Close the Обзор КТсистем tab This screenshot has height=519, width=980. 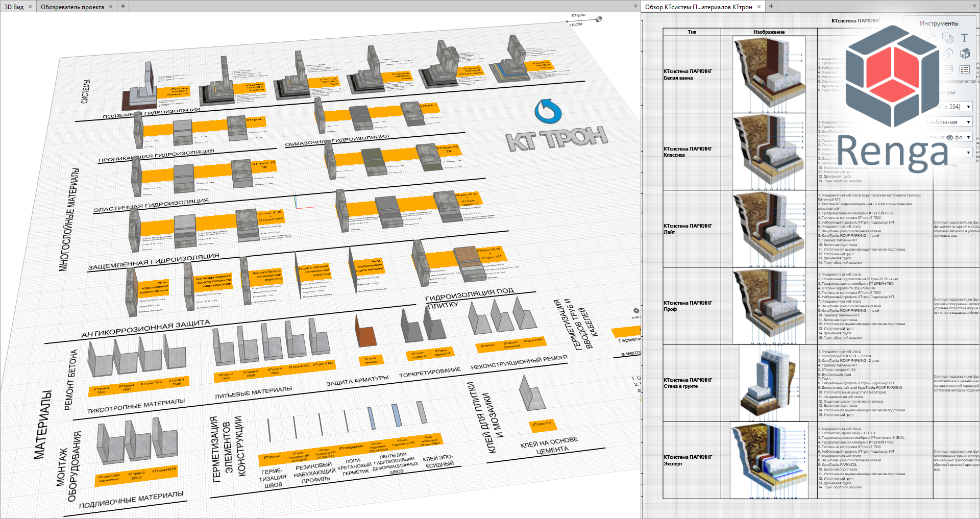[759, 7]
